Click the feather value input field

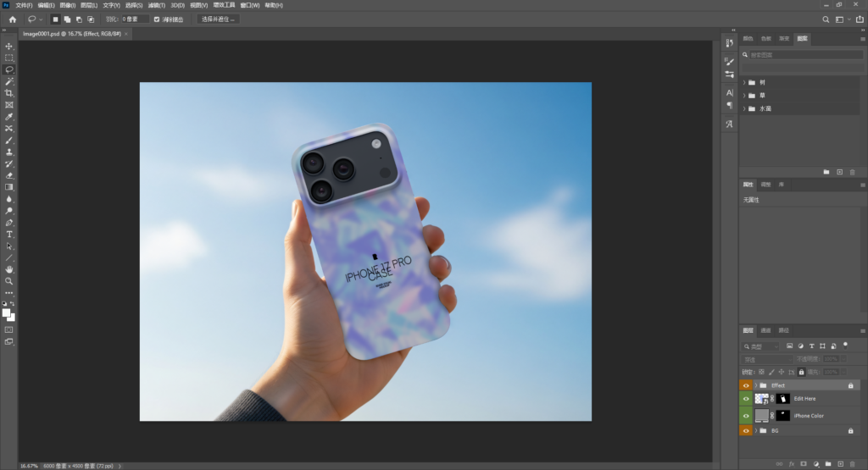[x=135, y=19]
